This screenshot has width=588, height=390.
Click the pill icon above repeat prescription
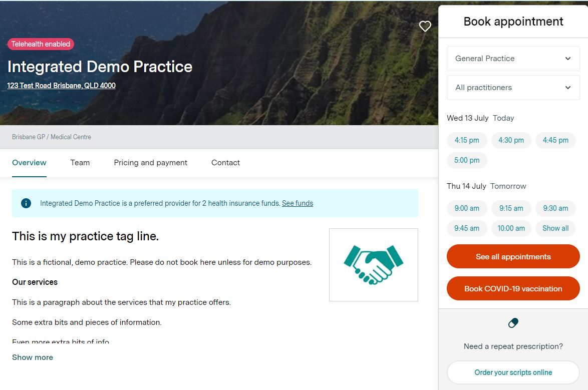(x=513, y=323)
